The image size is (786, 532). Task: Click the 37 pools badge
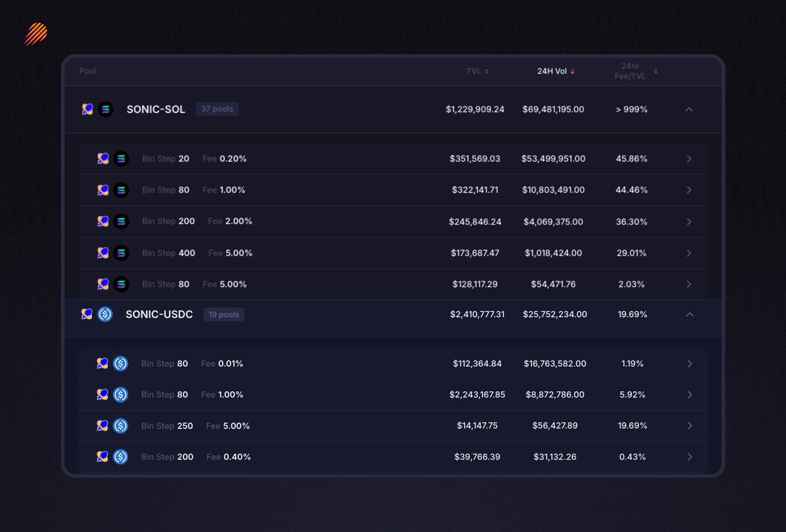coord(217,109)
